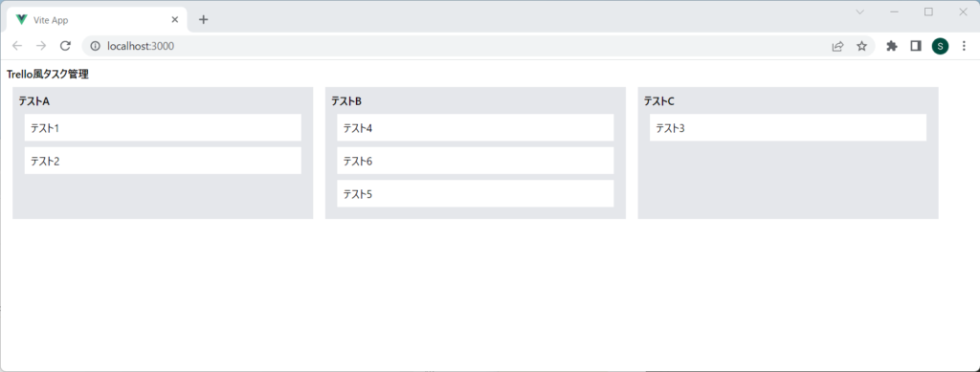Toggle the browser side panel icon
This screenshot has width=980, height=372.
coord(916,46)
